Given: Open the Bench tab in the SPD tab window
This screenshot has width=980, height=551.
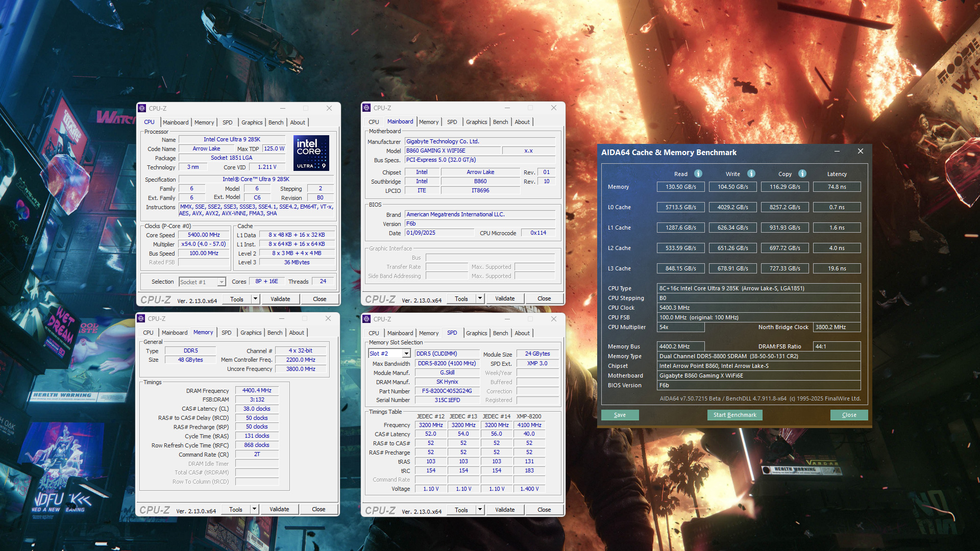Looking at the screenshot, I should pos(501,333).
